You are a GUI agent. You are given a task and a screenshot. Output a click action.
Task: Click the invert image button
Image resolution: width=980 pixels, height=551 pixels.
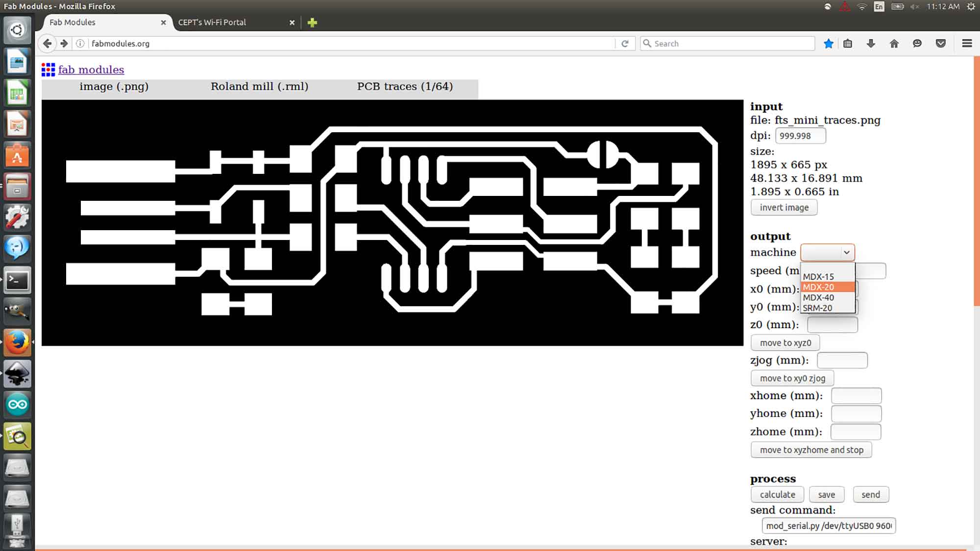[784, 208]
